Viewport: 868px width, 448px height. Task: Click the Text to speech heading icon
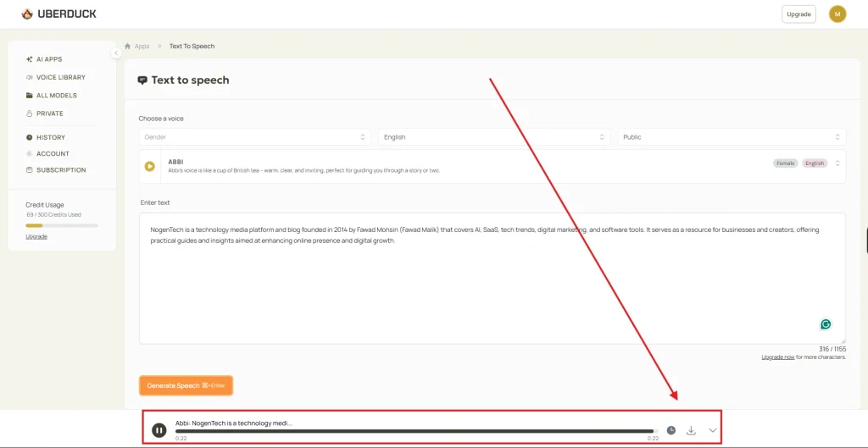142,80
